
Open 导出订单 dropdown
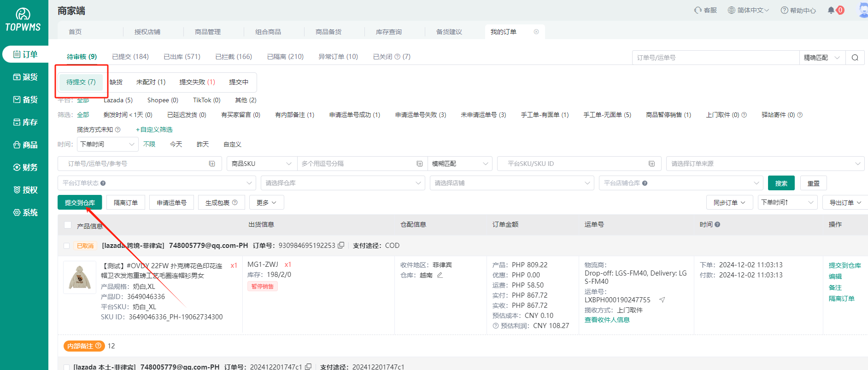click(x=845, y=202)
